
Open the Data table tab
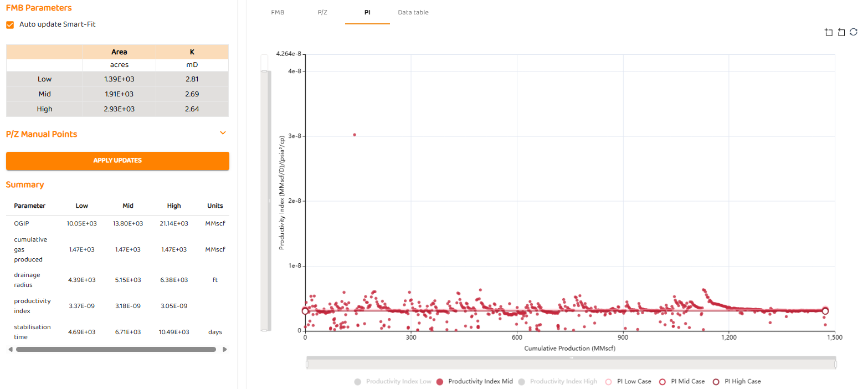[x=413, y=12]
